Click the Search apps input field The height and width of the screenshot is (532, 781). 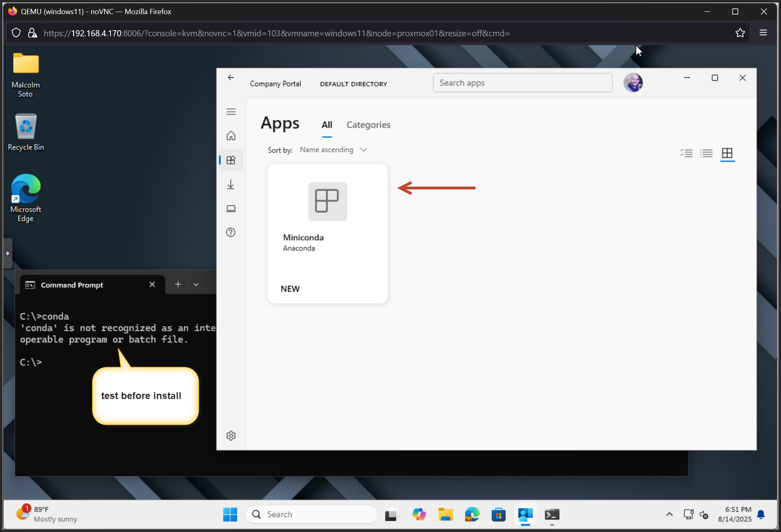click(x=522, y=82)
